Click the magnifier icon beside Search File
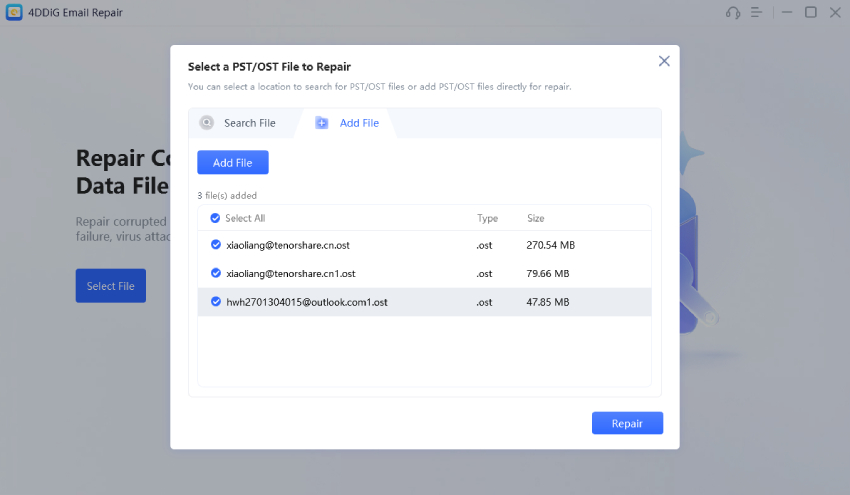850x495 pixels. [207, 123]
